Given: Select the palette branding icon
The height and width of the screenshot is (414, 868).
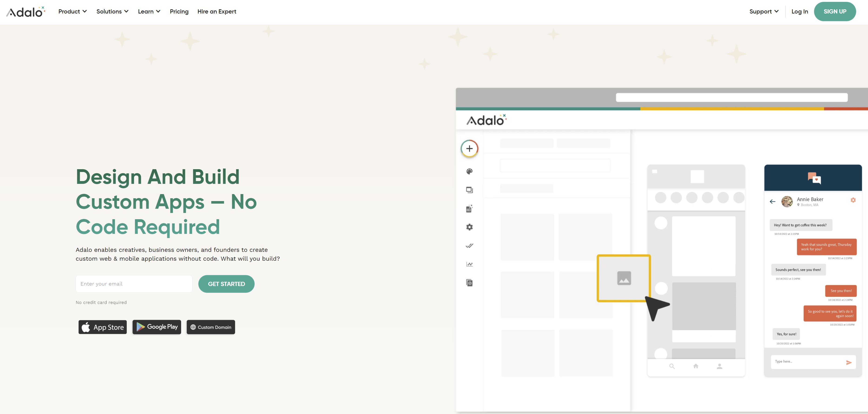Looking at the screenshot, I should tap(469, 171).
